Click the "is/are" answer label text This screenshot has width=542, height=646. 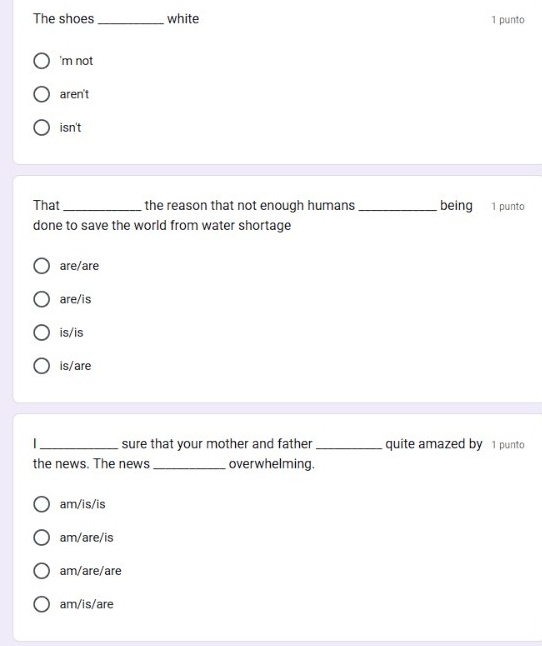75,366
